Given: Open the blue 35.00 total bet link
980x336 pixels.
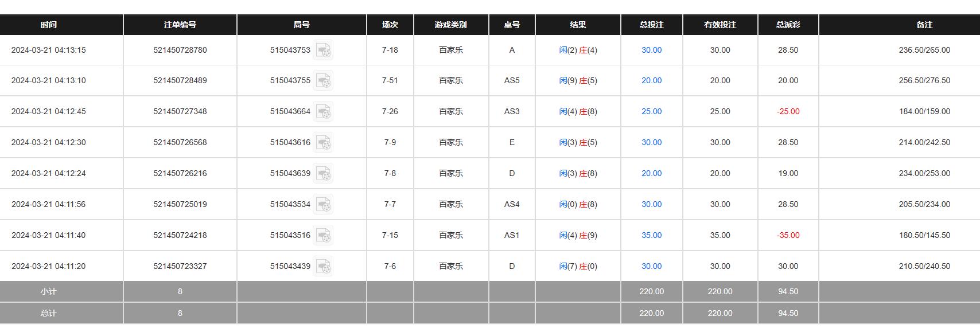Looking at the screenshot, I should click(x=651, y=236).
